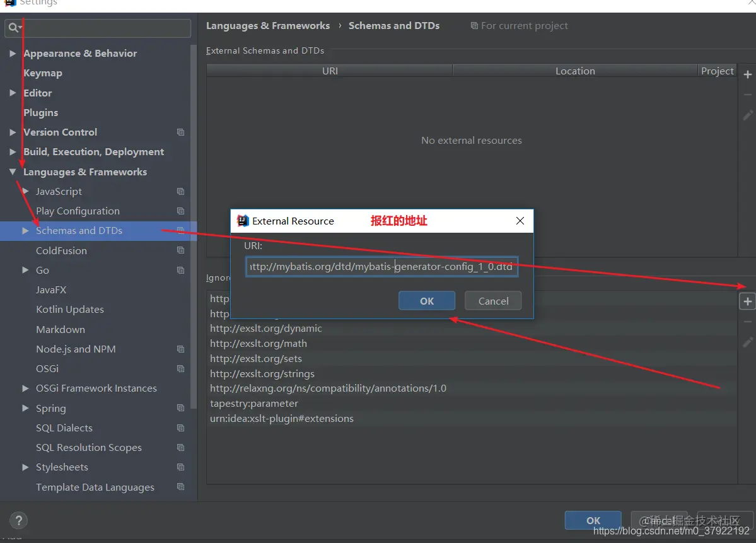756x543 pixels.
Task: Click project-level icon next to JavaScript
Action: coord(180,192)
